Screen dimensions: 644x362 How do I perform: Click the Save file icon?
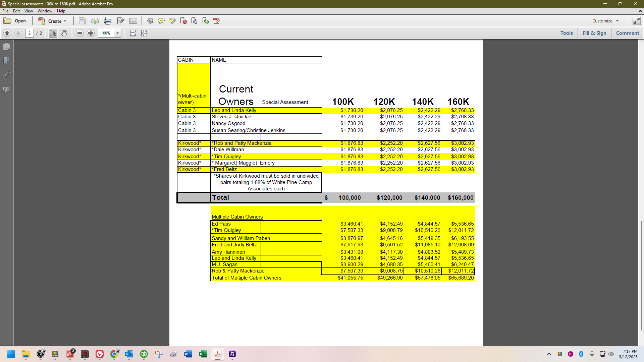point(82,21)
